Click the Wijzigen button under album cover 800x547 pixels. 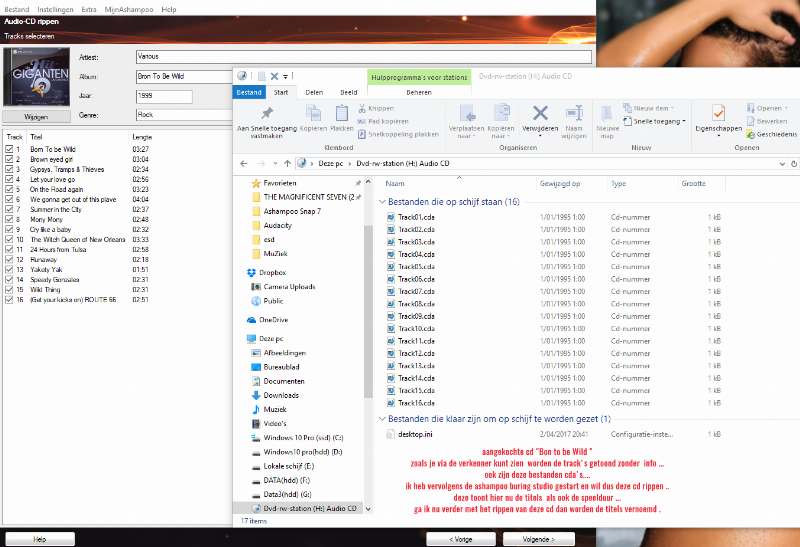pos(35,116)
